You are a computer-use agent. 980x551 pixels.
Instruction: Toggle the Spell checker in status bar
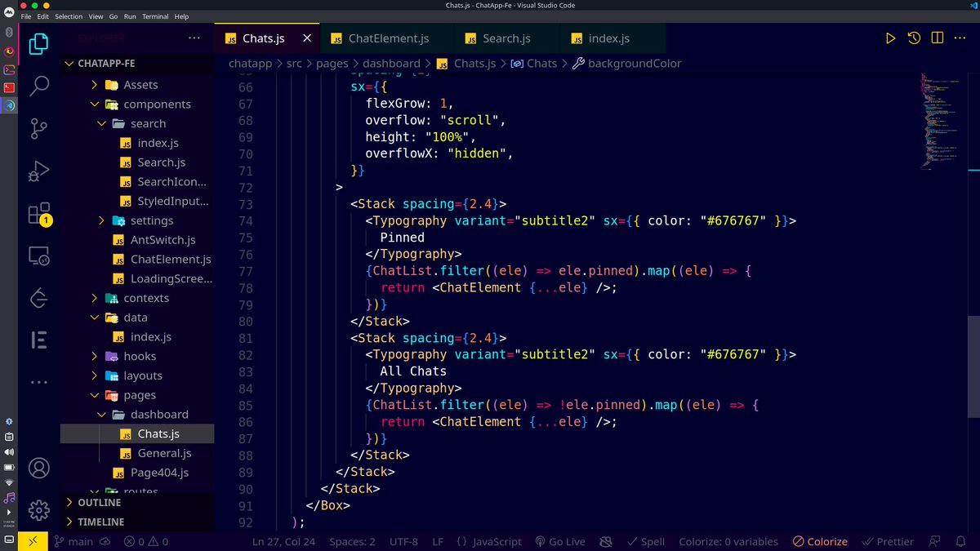point(648,541)
